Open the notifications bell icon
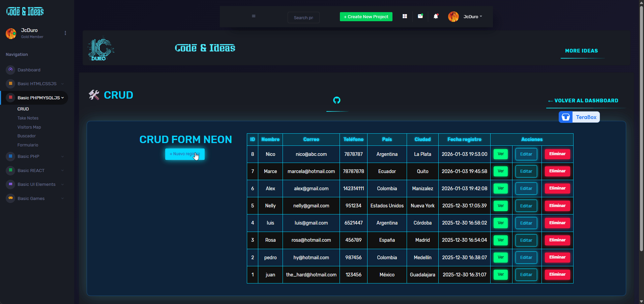 point(436,16)
